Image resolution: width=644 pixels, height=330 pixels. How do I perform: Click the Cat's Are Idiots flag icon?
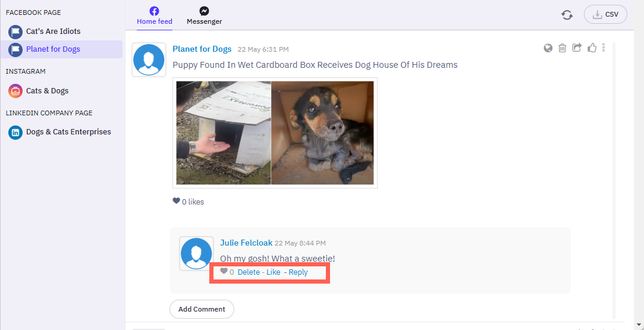tap(15, 32)
